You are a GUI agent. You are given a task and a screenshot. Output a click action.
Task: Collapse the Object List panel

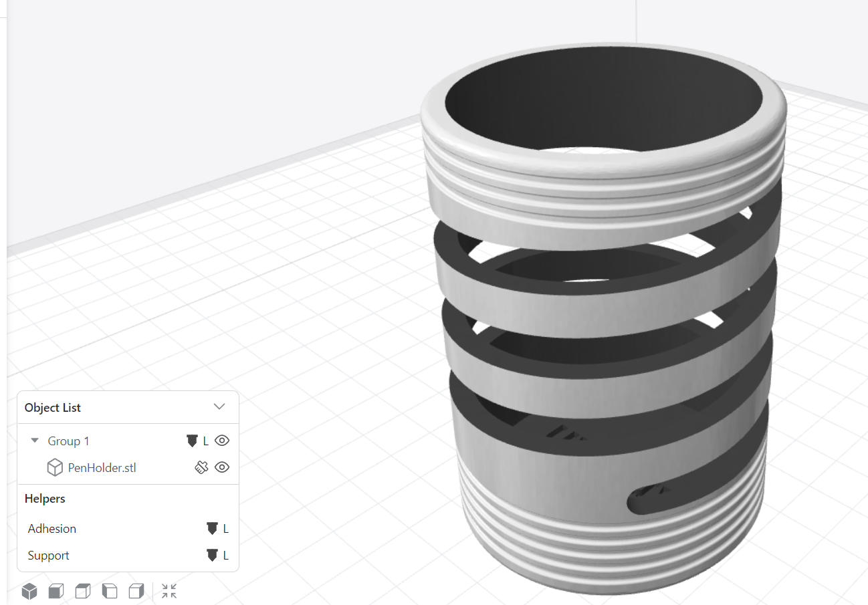coord(219,406)
